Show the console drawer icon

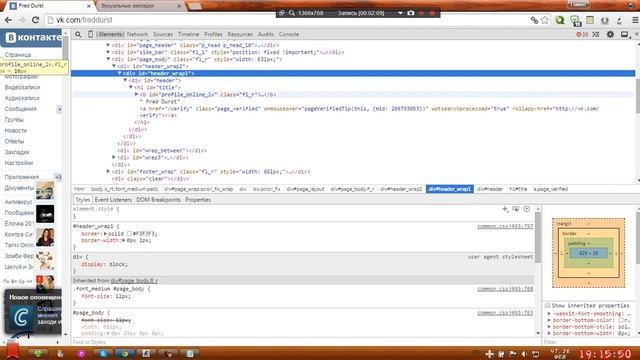[596, 35]
